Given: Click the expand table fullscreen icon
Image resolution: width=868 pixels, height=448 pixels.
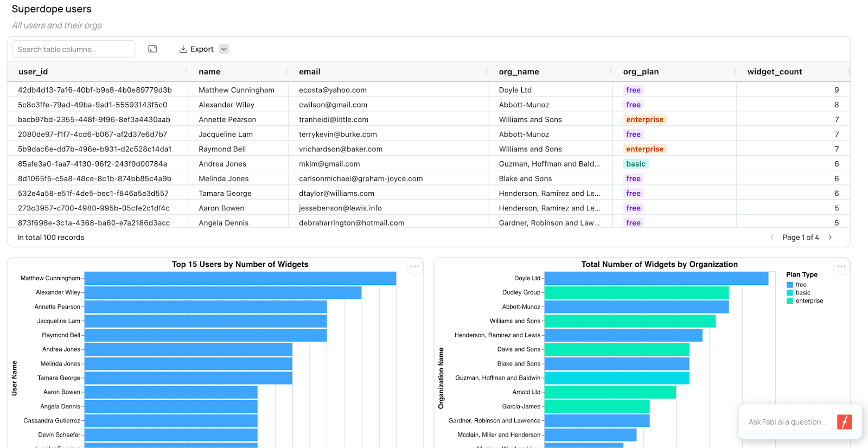Looking at the screenshot, I should point(152,49).
